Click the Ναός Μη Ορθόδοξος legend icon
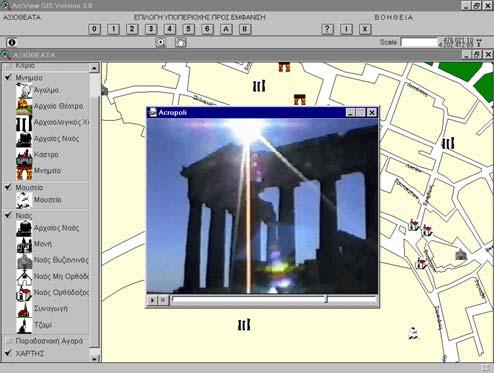The width and height of the screenshot is (494, 373). [x=24, y=276]
